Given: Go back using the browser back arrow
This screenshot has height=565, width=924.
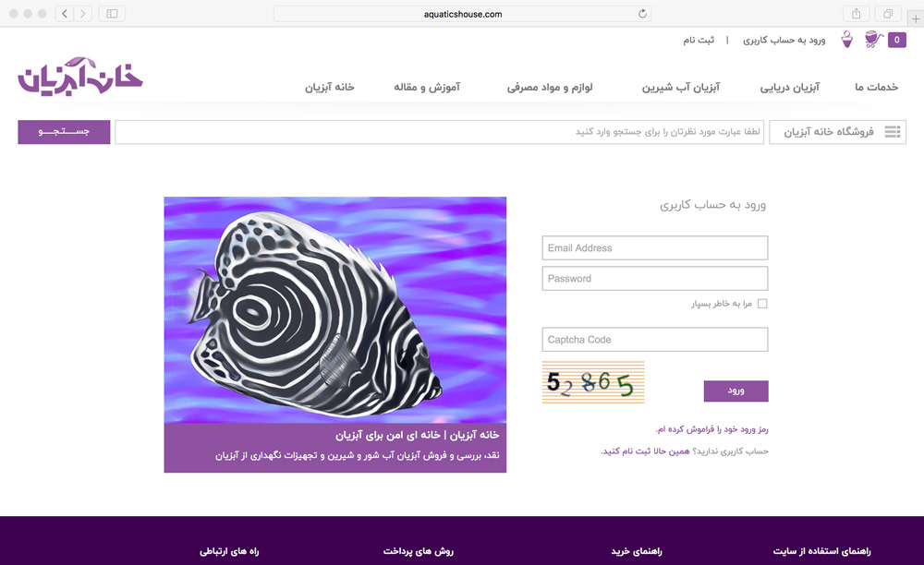Looking at the screenshot, I should click(65, 14).
